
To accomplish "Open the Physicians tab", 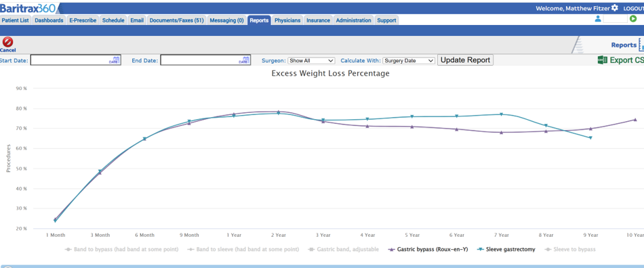I will pyautogui.click(x=287, y=20).
